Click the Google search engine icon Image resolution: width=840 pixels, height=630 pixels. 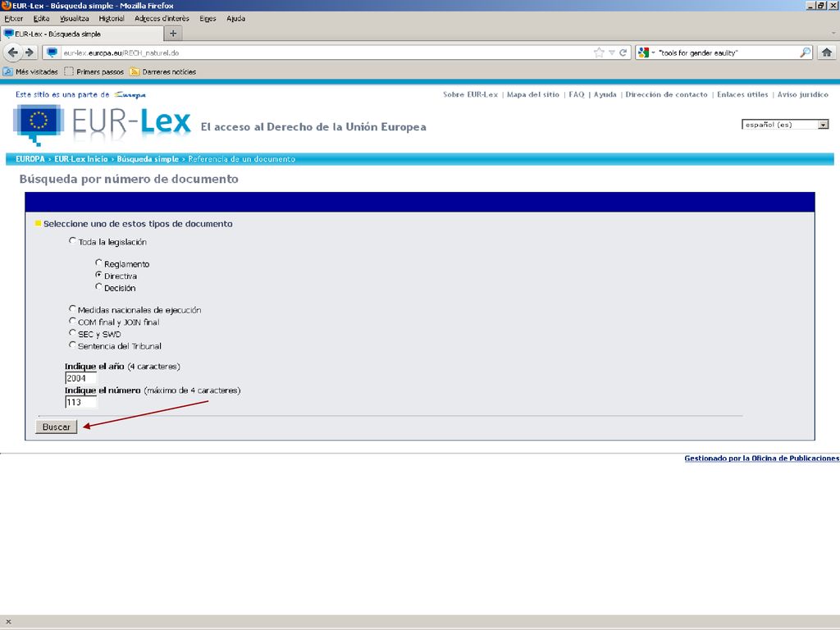coord(643,52)
